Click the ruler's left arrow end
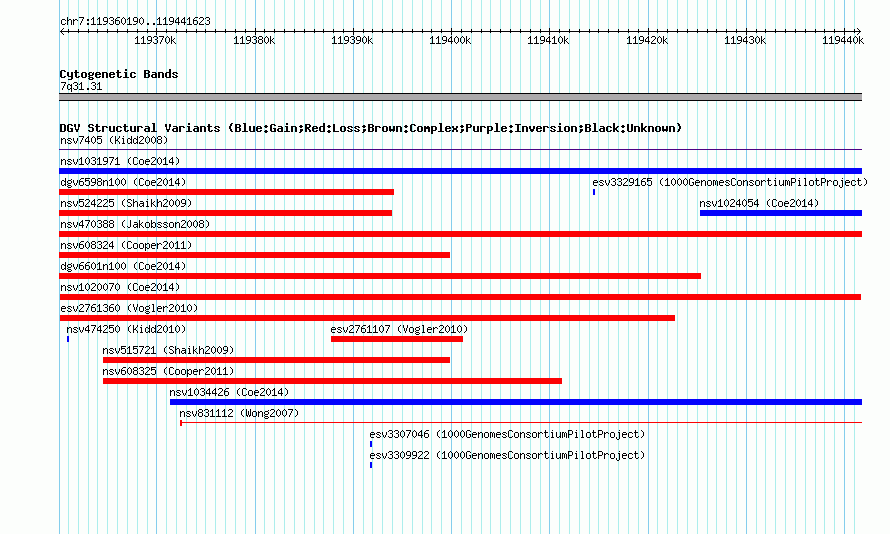The height and width of the screenshot is (534, 890). point(62,32)
